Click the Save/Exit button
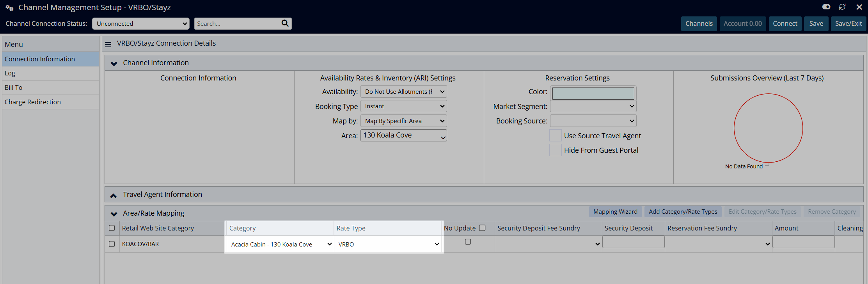The width and height of the screenshot is (868, 284). [x=848, y=23]
